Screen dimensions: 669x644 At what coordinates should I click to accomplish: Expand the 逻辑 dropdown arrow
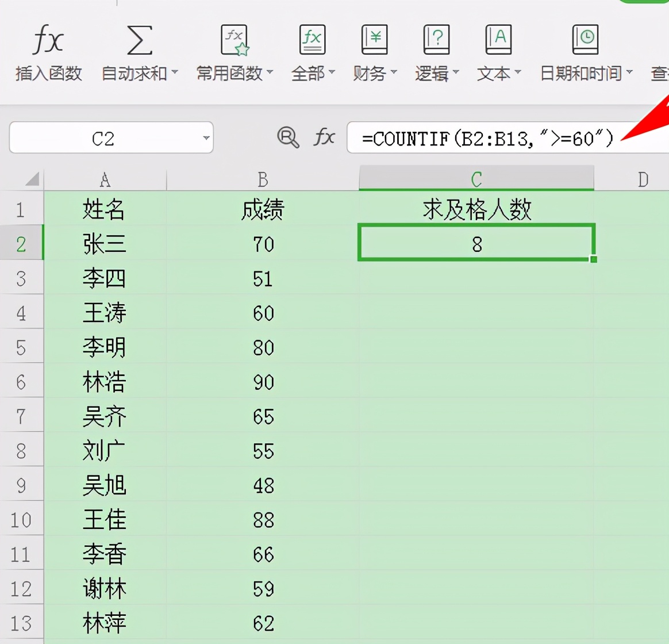coord(456,73)
